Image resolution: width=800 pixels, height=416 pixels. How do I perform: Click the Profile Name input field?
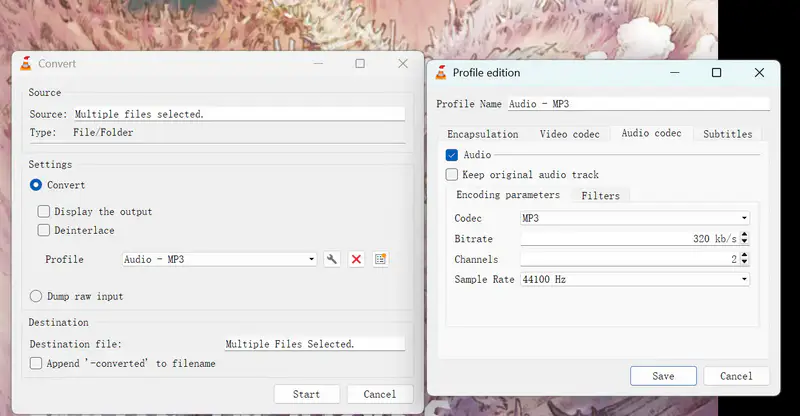(639, 104)
